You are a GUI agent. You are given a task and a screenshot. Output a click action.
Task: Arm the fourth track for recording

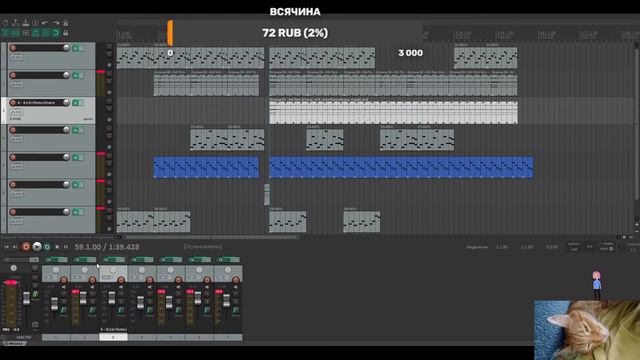[x=13, y=130]
